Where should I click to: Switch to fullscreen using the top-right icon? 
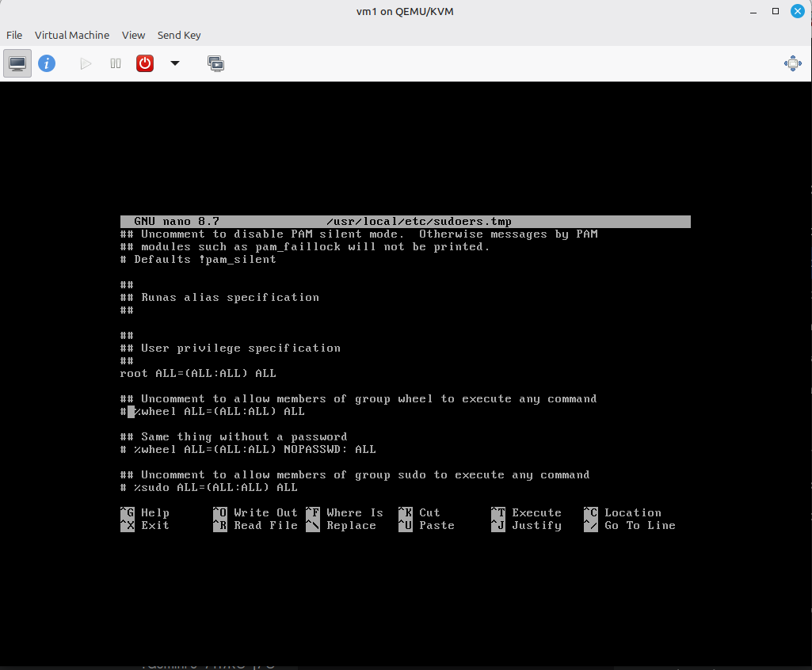792,63
